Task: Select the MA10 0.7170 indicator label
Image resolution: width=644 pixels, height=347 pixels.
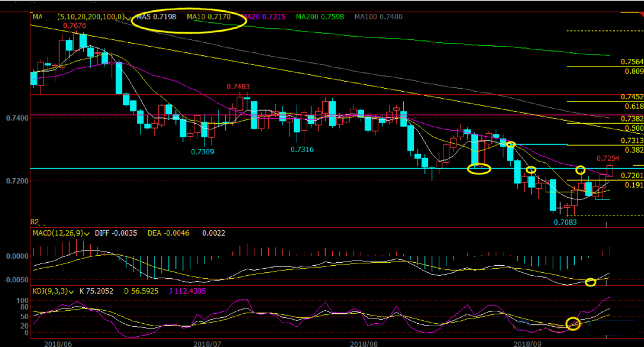Action: 209,17
